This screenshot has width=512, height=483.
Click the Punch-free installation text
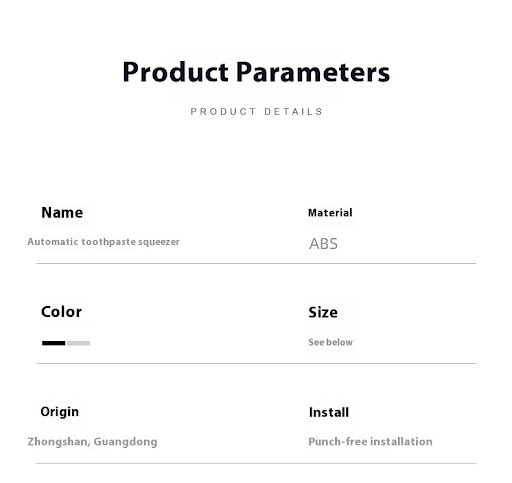click(370, 442)
